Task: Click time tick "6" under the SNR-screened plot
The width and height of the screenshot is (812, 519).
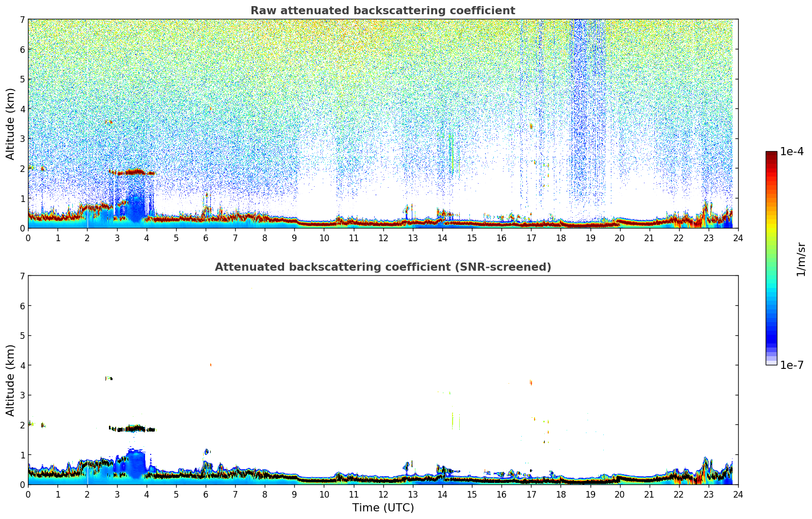Action: point(206,494)
